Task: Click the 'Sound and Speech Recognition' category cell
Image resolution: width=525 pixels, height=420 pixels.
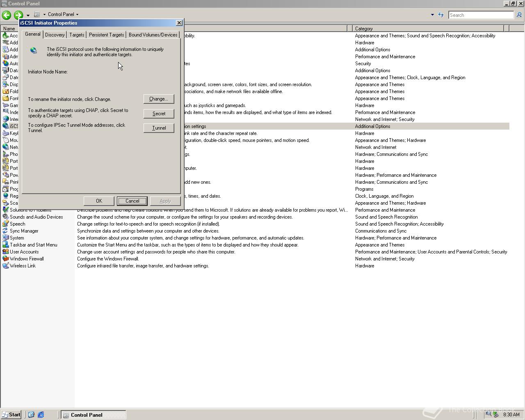Action: click(x=386, y=217)
